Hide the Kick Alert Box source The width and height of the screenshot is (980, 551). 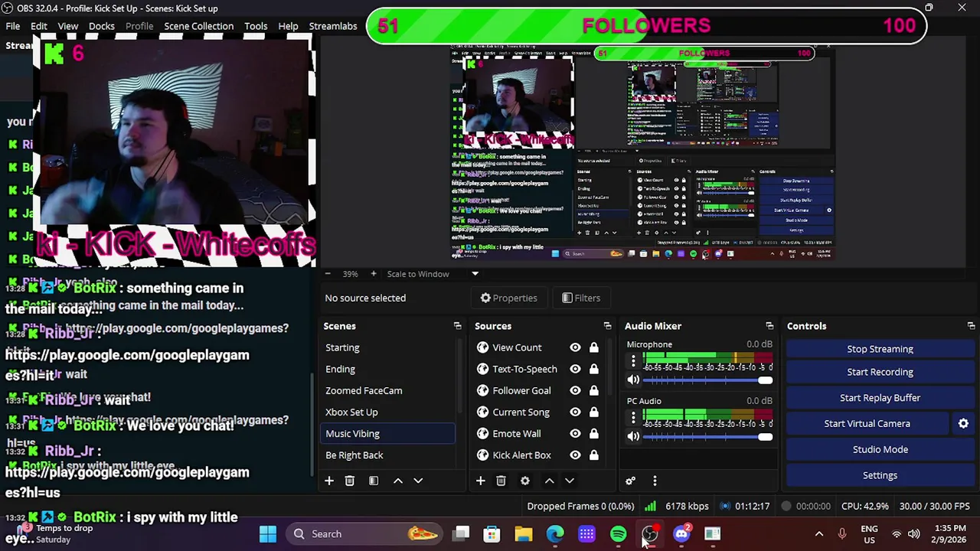click(575, 455)
